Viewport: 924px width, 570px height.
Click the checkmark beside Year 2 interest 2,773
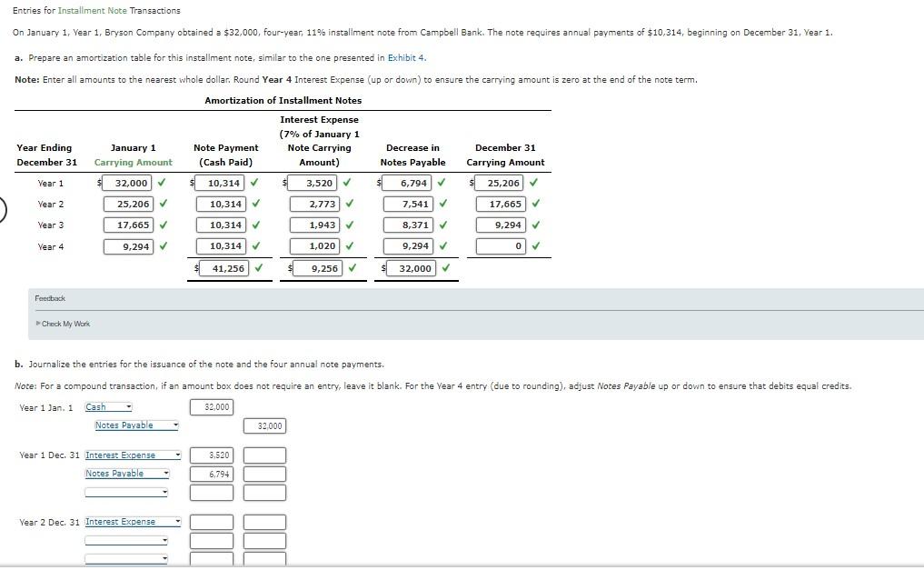tap(349, 204)
